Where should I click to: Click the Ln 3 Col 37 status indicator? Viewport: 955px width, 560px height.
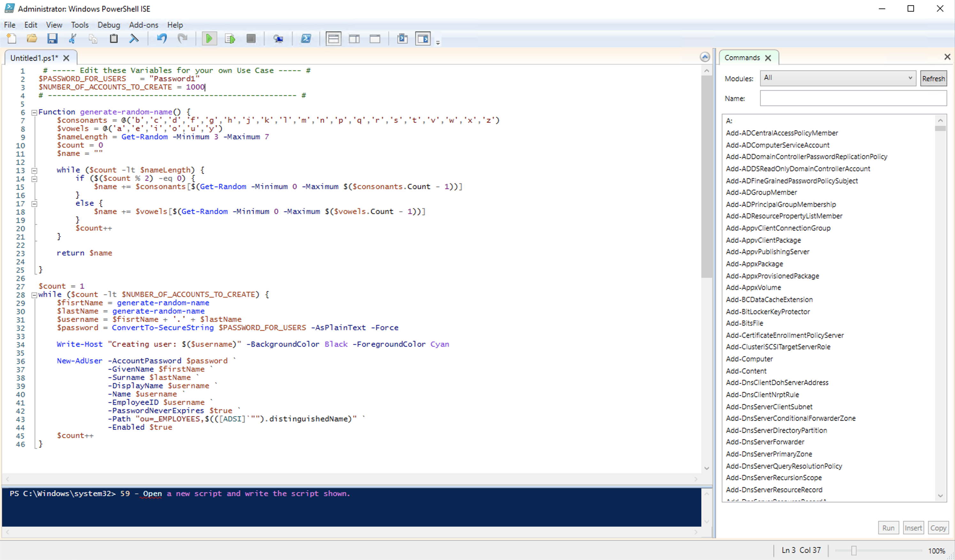[x=801, y=550]
